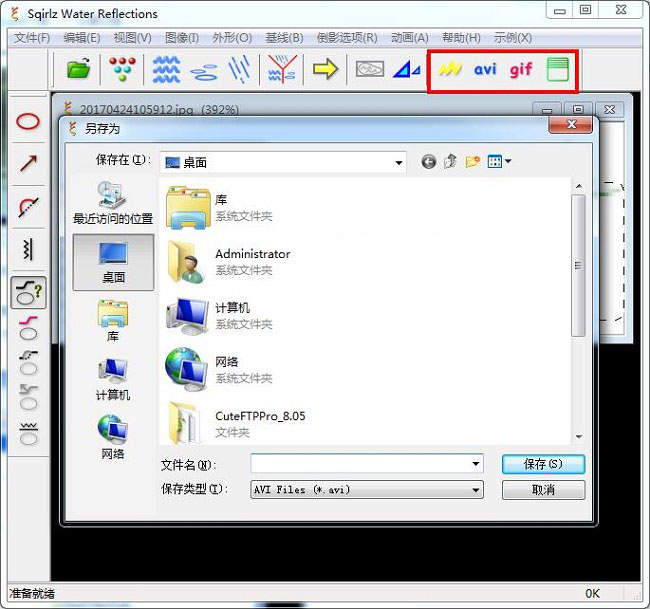
Task: Open an image with the green folder icon
Action: coord(79,69)
